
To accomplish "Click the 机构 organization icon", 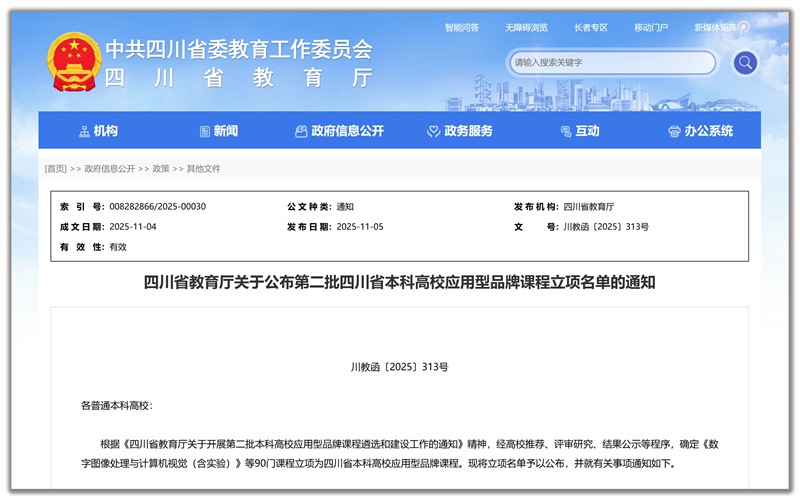I will pyautogui.click(x=84, y=131).
